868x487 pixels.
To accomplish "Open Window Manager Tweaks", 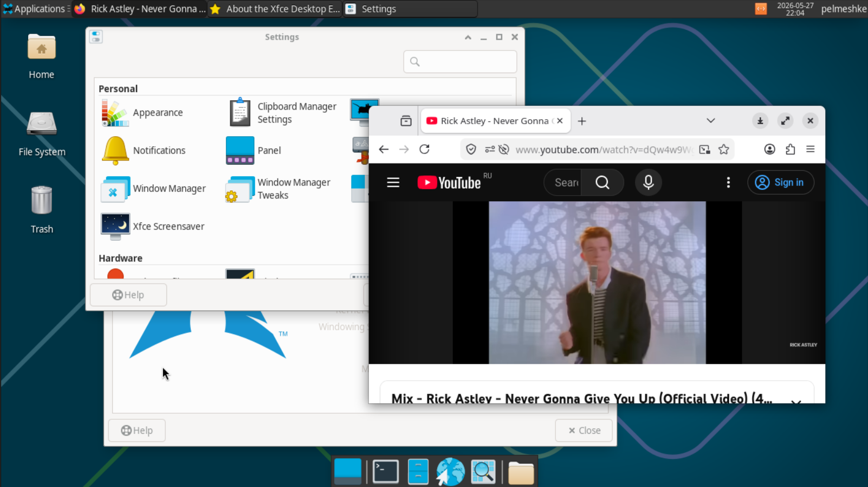I will [278, 189].
